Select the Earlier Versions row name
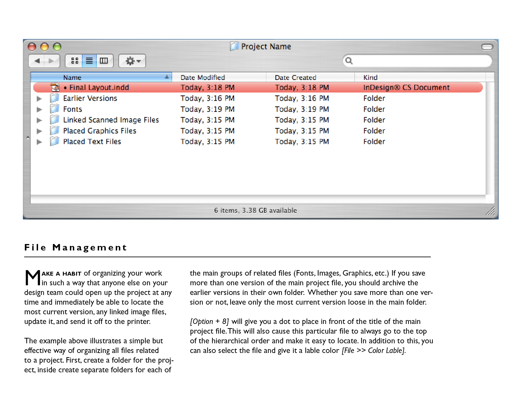The width and height of the screenshot is (532, 411). click(90, 98)
